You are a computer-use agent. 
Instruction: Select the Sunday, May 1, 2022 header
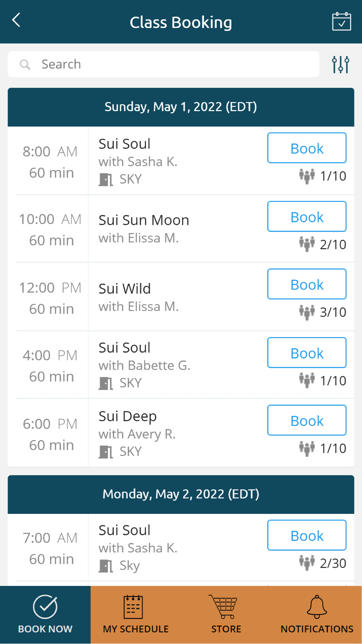(181, 107)
